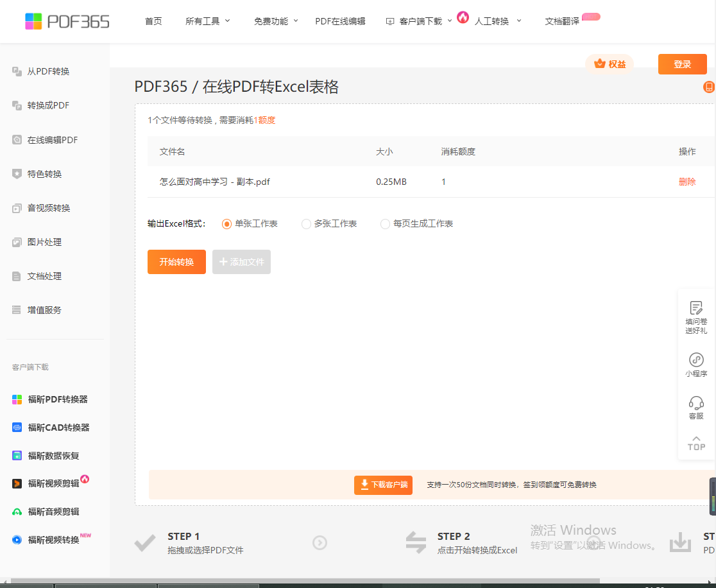Click the 图片处理 sidebar icon
The height and width of the screenshot is (588, 716).
(x=17, y=242)
